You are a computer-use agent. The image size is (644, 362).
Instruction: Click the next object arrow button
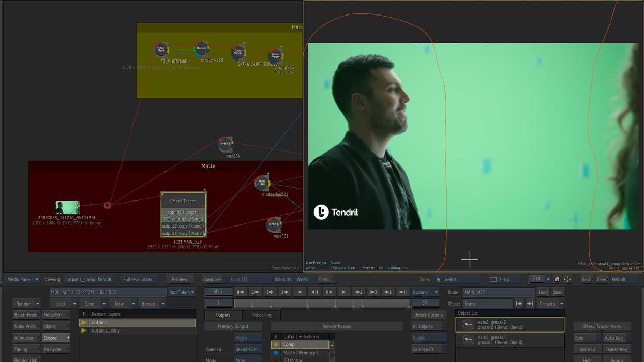[x=530, y=304]
